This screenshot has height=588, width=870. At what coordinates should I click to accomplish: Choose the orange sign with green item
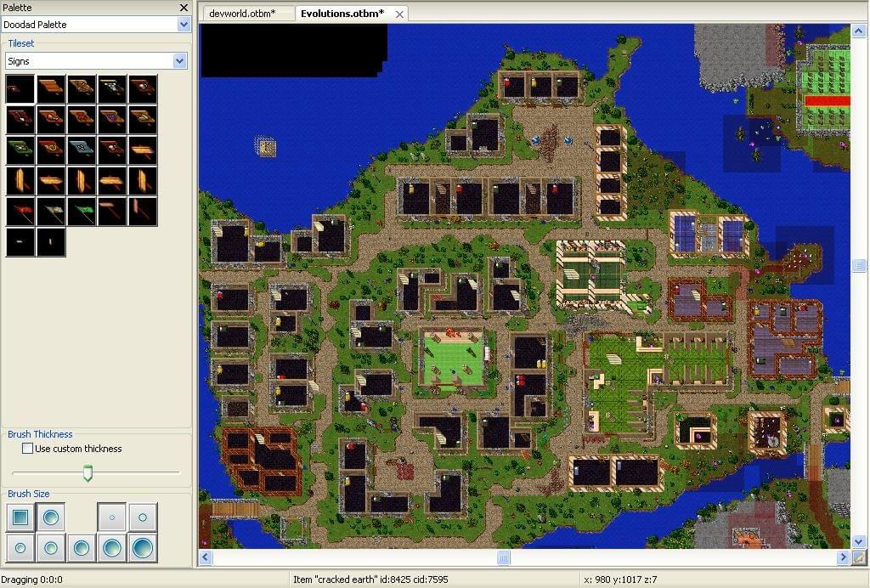(142, 120)
